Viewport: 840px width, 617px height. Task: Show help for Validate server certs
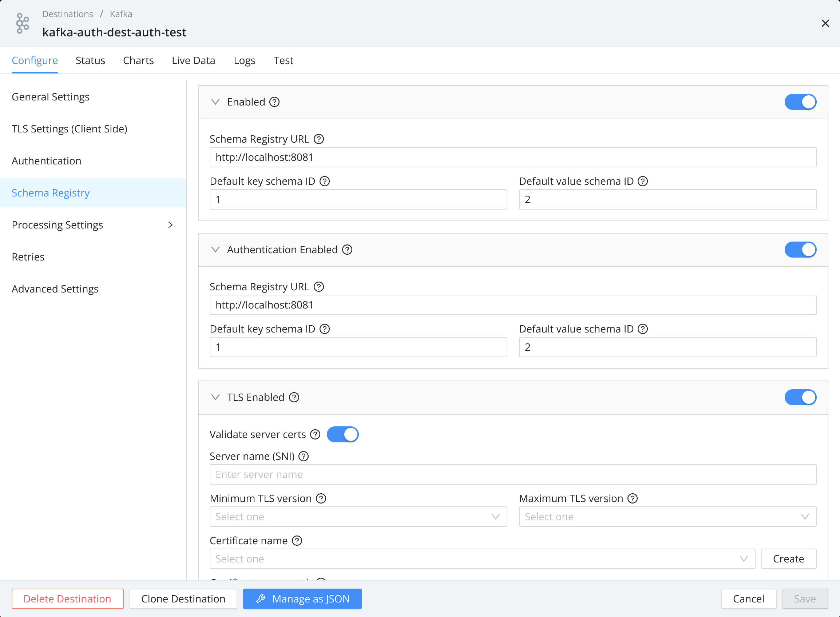pos(316,434)
